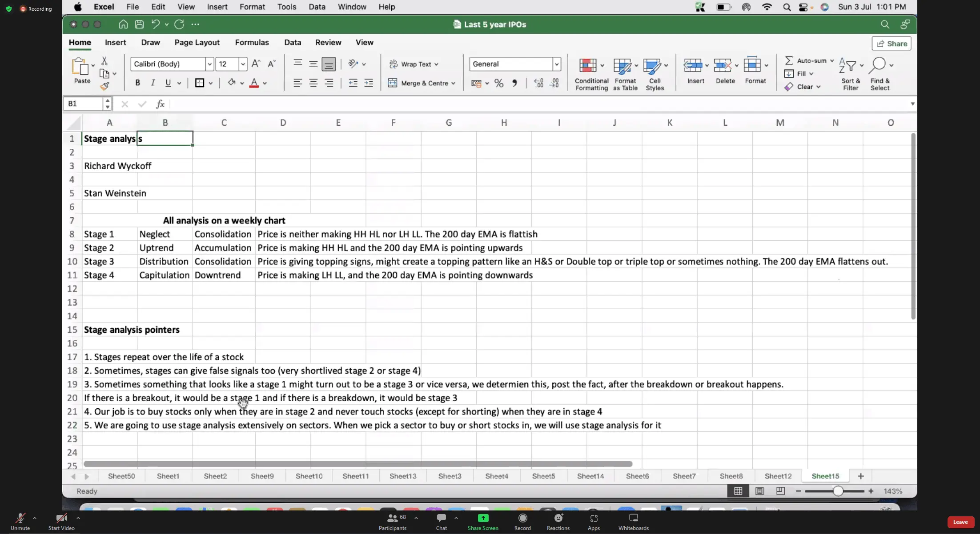Image resolution: width=980 pixels, height=534 pixels.
Task: Expand the General number format dropdown
Action: click(x=556, y=64)
